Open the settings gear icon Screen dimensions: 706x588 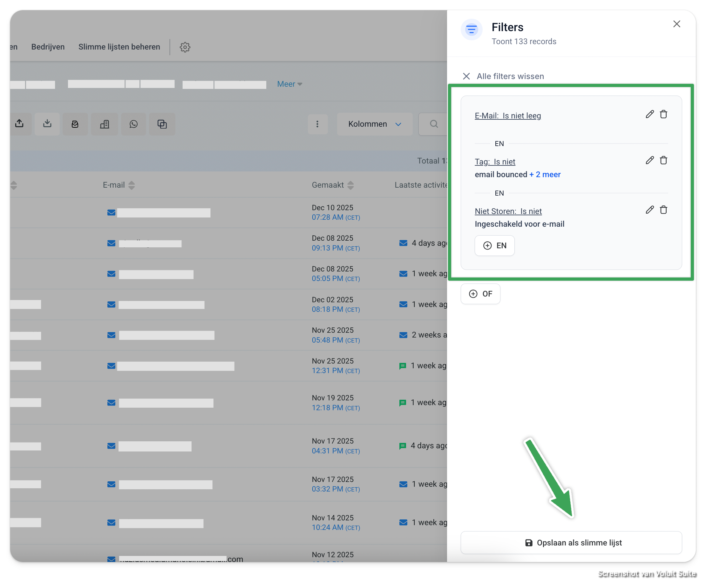click(185, 47)
